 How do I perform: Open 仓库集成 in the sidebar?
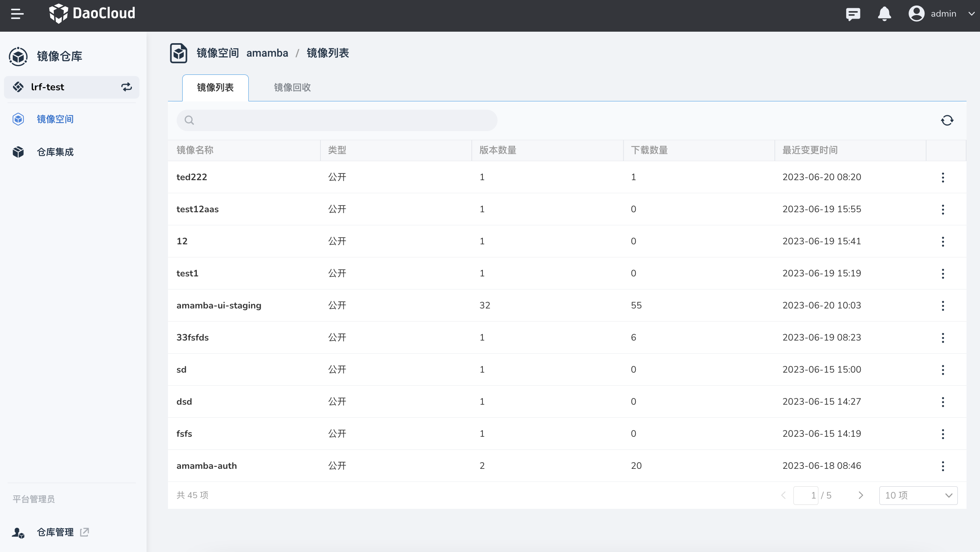55,152
